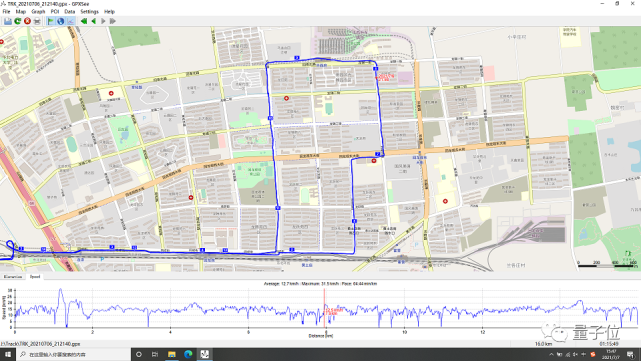The image size is (641, 361).
Task: Toggle POI display with the green flag icon
Action: [51, 21]
